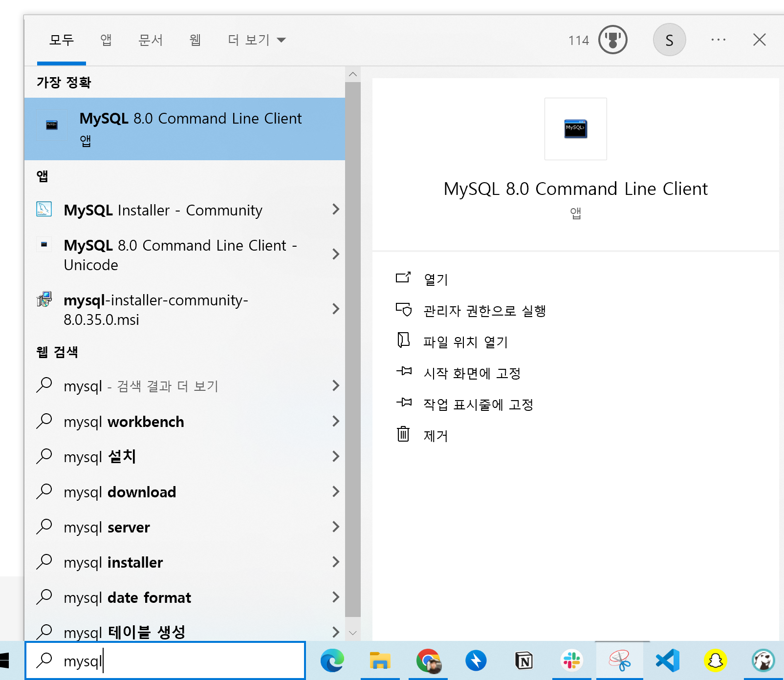Expand the mysql server suggestion arrow

(336, 527)
